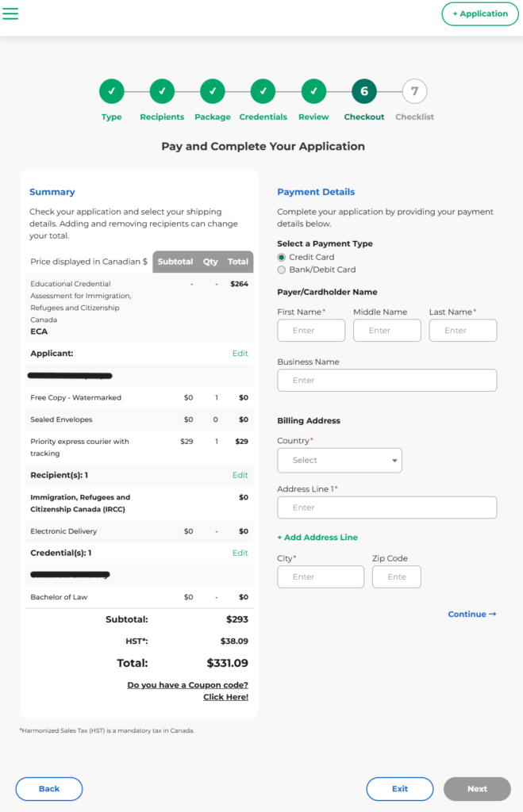
Task: Select the Credit Card payment type
Action: point(282,258)
